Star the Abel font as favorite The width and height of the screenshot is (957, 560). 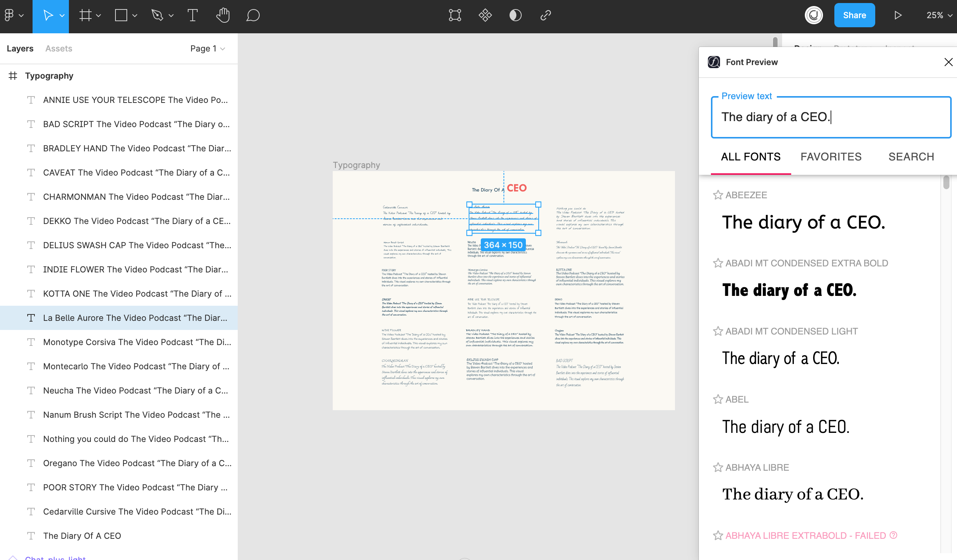(717, 400)
